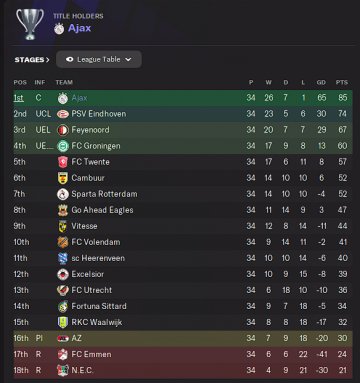Expand the STAGES menu
The image size is (360, 383).
click(x=32, y=60)
